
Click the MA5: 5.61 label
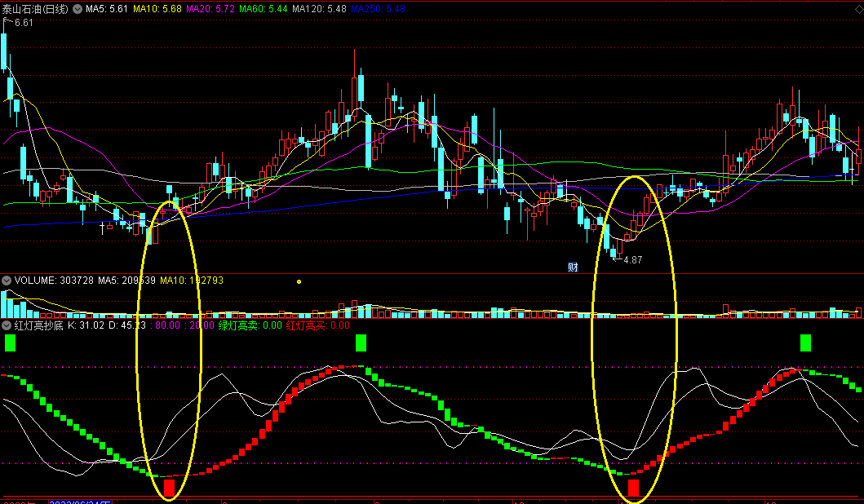click(x=106, y=9)
